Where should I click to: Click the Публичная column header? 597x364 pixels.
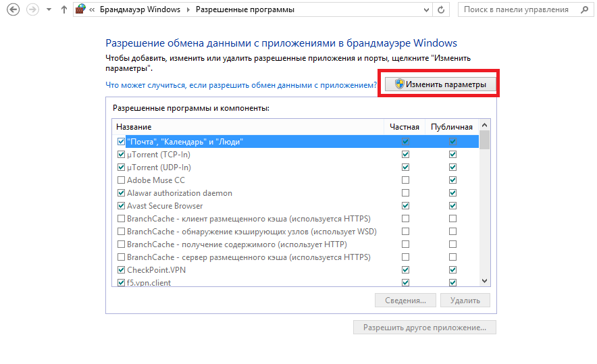[452, 127]
